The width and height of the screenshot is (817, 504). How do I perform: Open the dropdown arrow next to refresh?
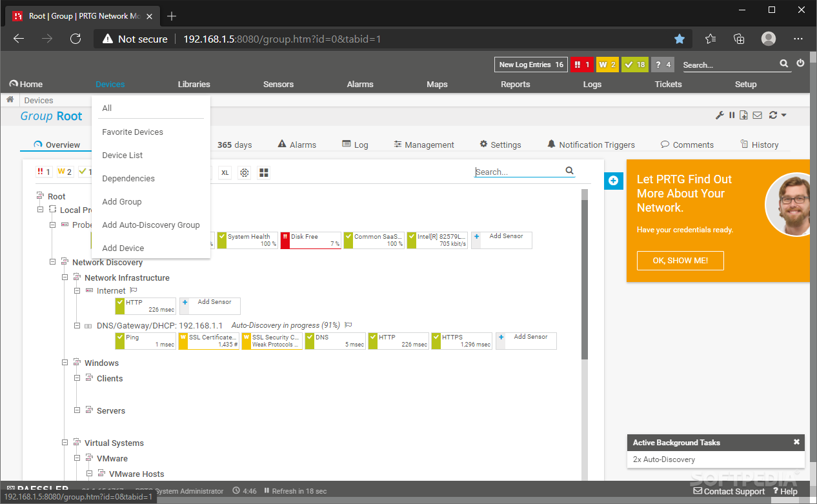pyautogui.click(x=783, y=116)
